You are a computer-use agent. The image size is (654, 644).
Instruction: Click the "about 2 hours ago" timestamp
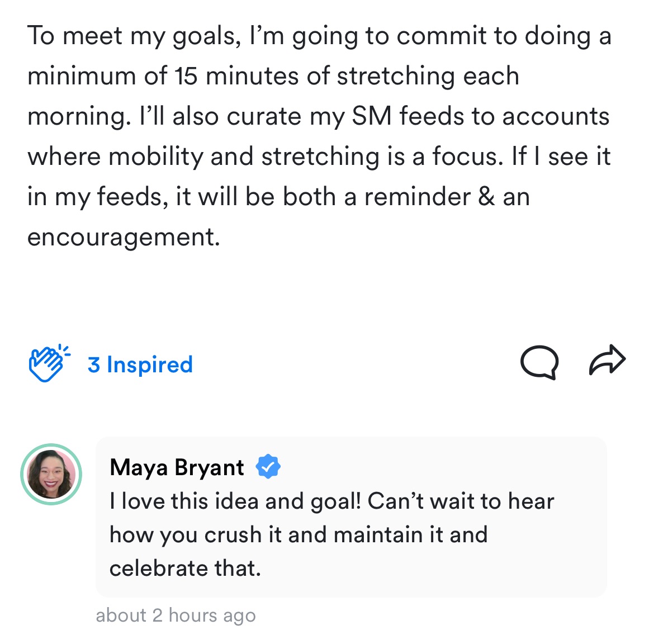coord(176,615)
